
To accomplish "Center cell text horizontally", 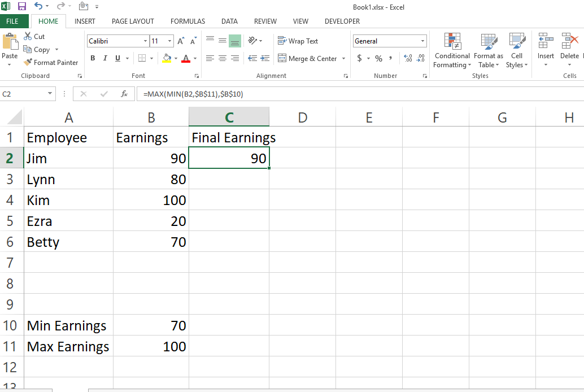I will (x=223, y=58).
